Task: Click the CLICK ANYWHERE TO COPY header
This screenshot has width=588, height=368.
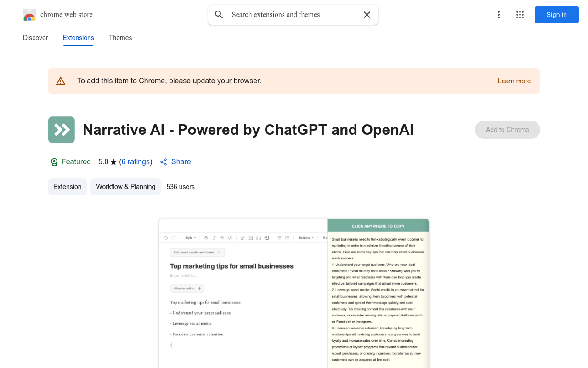Action: 378,226
